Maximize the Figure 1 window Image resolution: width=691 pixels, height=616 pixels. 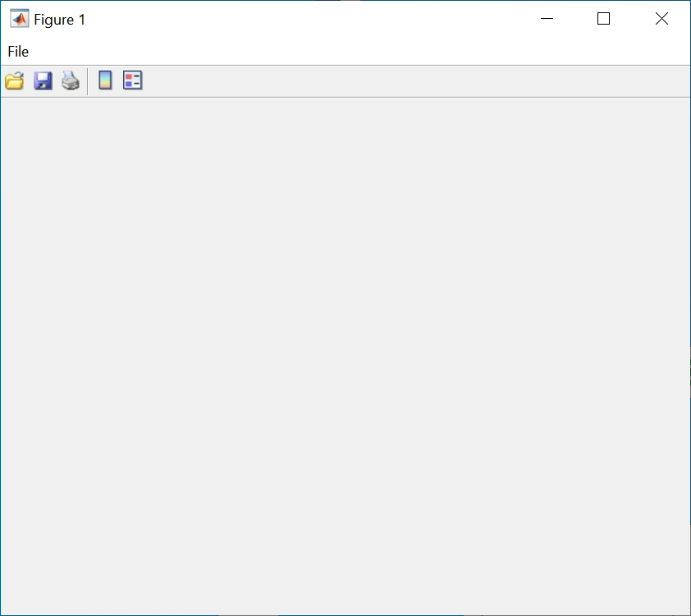click(604, 18)
